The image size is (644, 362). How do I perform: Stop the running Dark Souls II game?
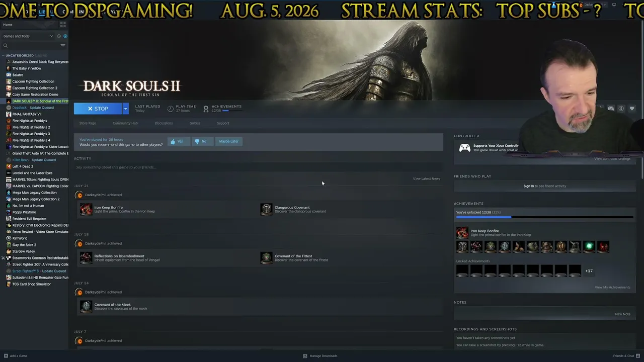point(98,109)
